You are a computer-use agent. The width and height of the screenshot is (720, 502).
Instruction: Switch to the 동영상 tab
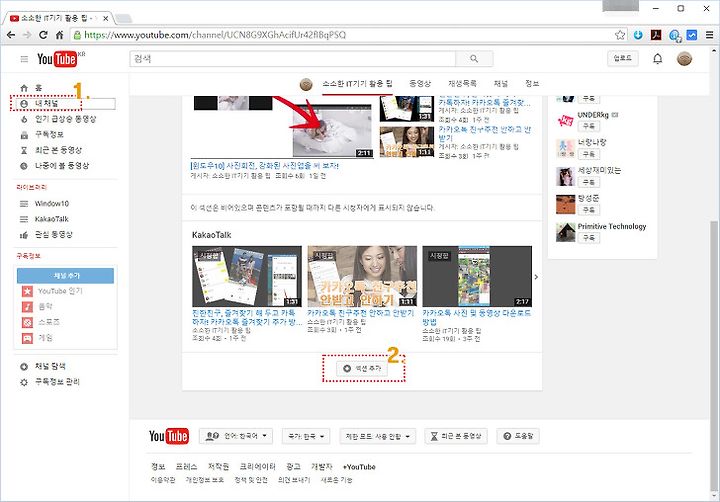coord(420,84)
